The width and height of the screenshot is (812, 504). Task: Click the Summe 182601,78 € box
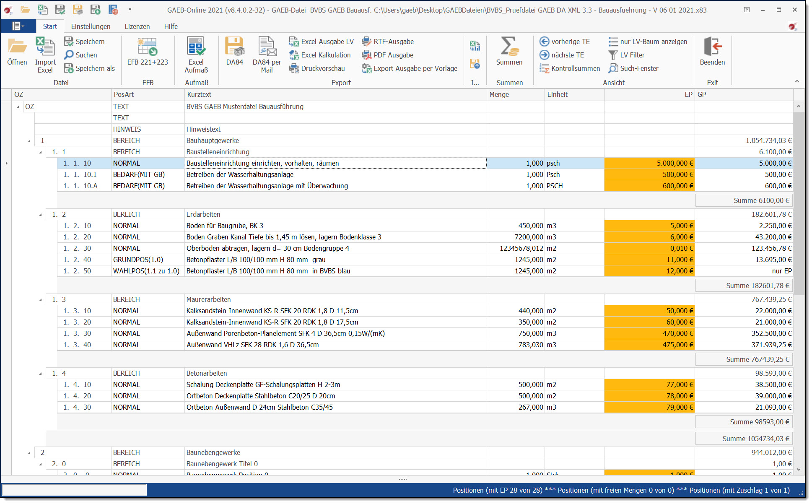(x=744, y=286)
